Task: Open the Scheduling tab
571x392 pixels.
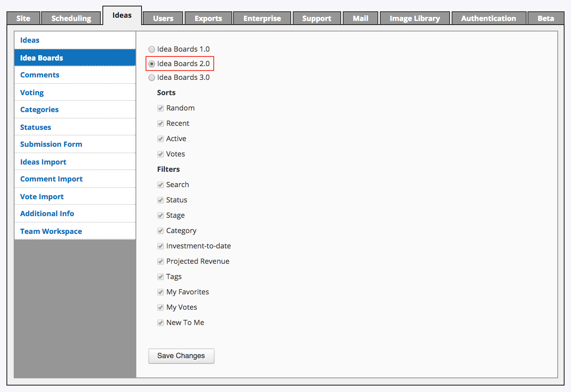Action: pos(71,18)
